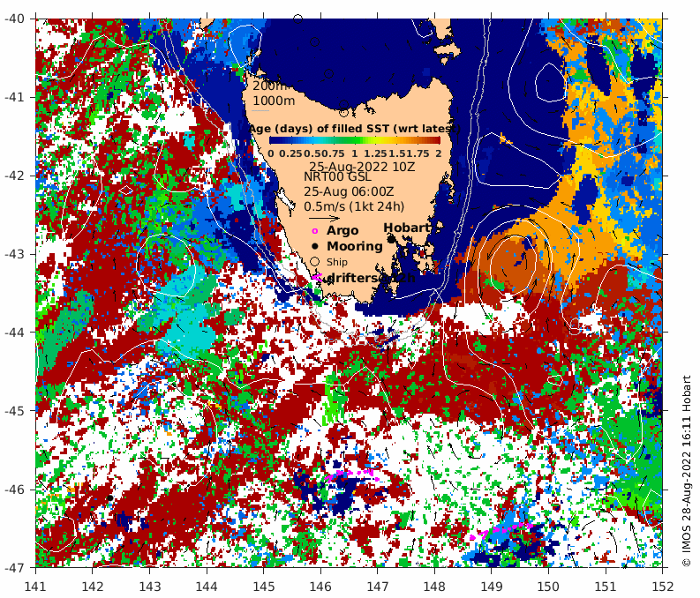Viewport: 700px width, 598px height.
Task: Click the latitude axis label '-44'
Action: 15,333
